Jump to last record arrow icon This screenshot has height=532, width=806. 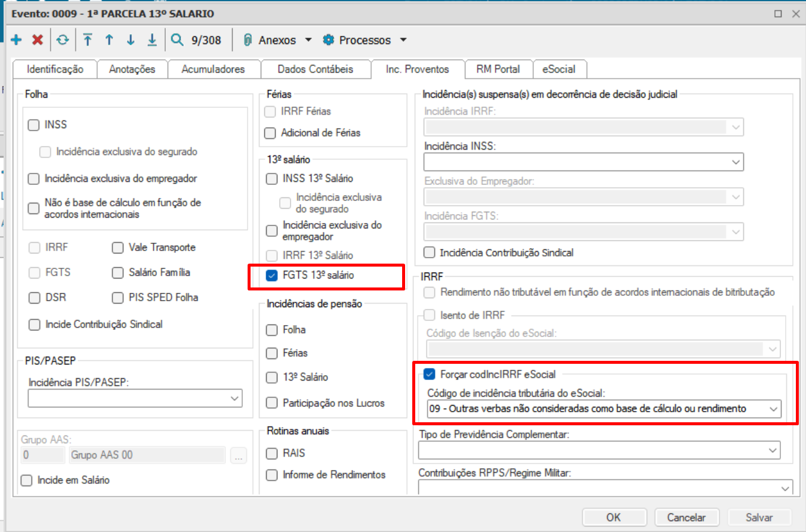coord(152,40)
